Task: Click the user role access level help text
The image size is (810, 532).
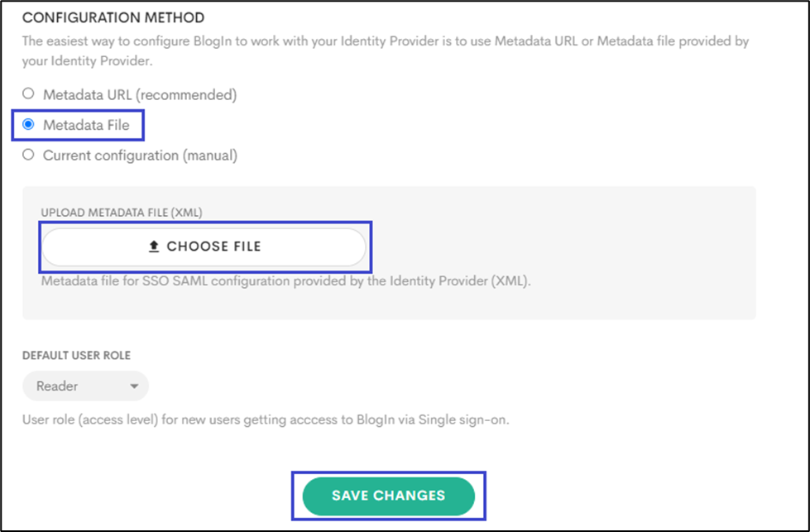Action: pos(265,420)
